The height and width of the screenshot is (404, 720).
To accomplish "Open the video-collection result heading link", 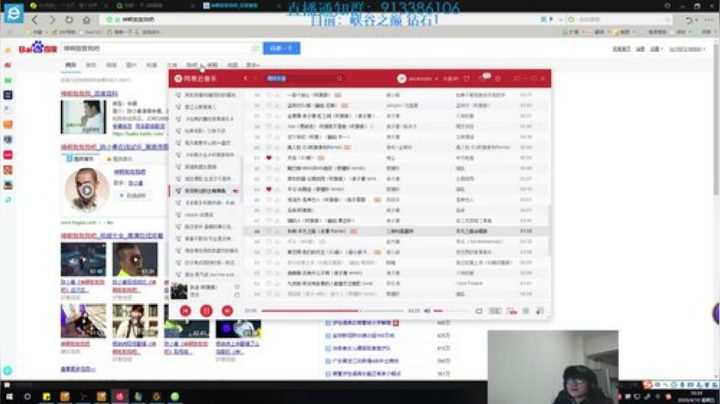I will 112,236.
